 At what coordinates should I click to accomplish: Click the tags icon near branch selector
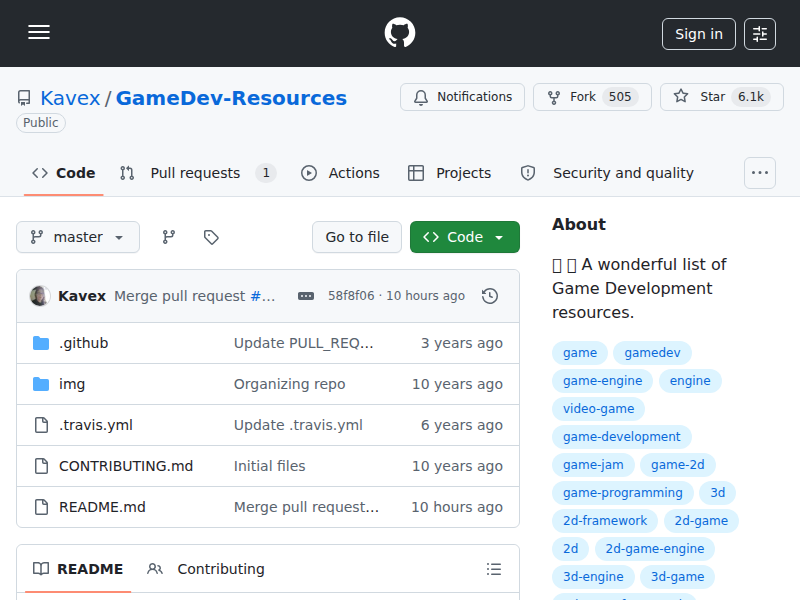click(210, 237)
